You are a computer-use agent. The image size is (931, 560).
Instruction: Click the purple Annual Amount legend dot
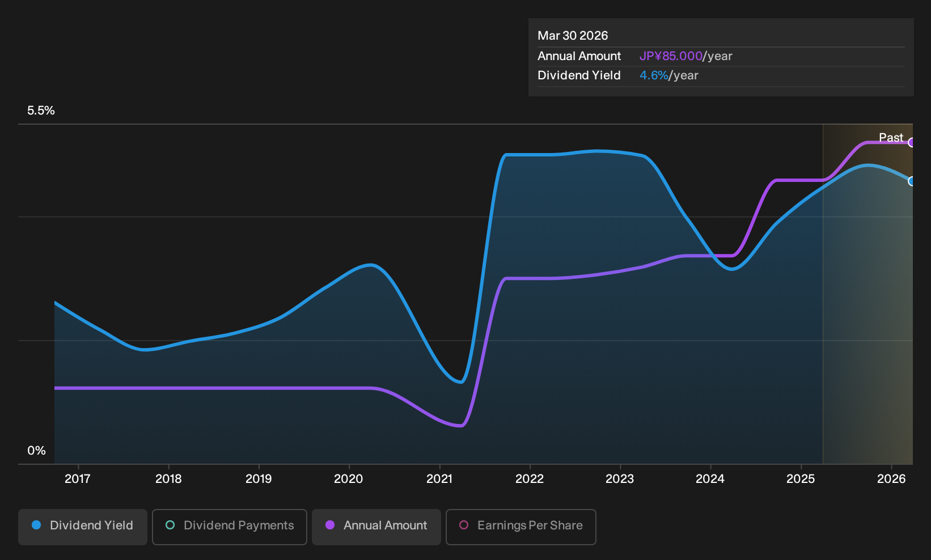(330, 525)
